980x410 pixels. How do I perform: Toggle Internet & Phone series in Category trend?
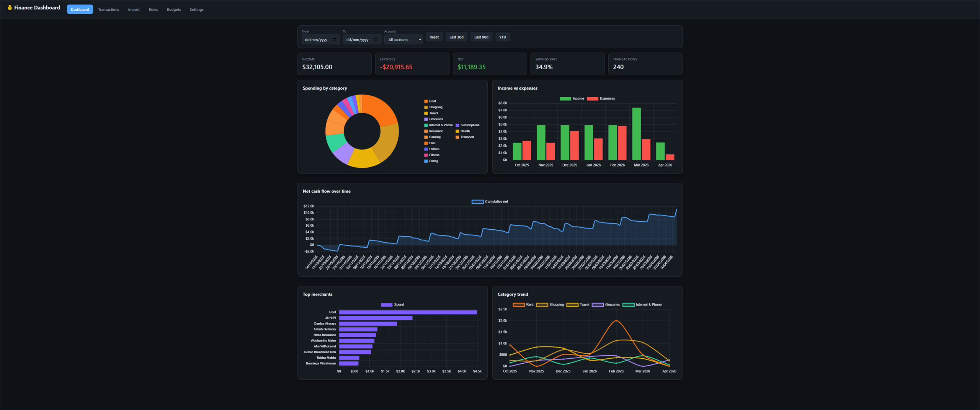click(642, 305)
